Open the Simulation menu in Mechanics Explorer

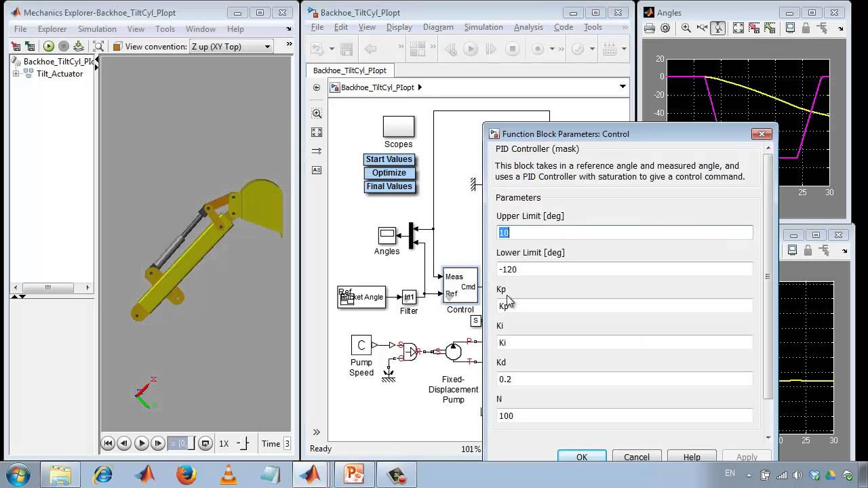97,29
